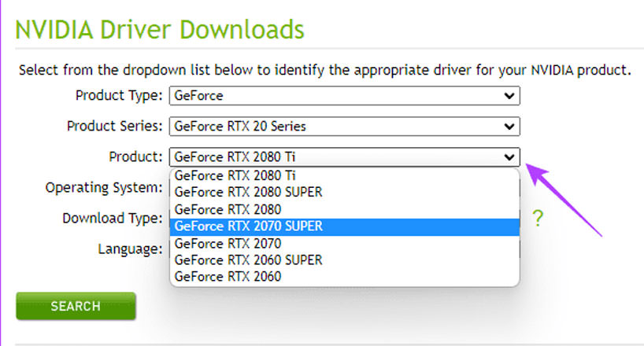Click the Product Series label text
The width and height of the screenshot is (644, 346).
(x=115, y=126)
